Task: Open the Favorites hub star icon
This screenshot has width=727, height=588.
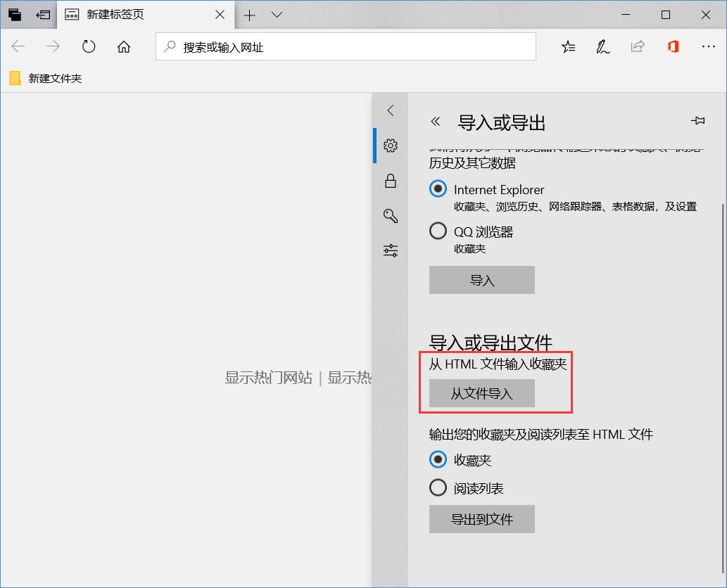Action: [568, 46]
